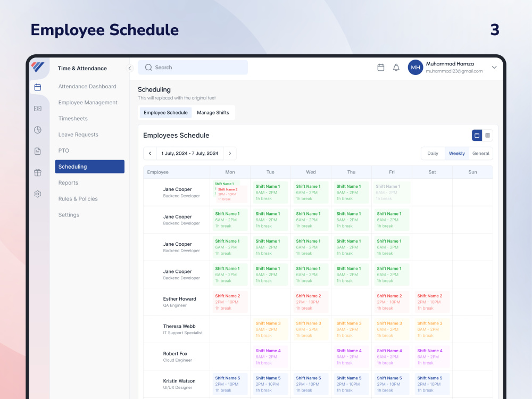Viewport: 532px width, 399px height.
Task: Click Muhammad Hamza profile name
Action: coord(450,64)
